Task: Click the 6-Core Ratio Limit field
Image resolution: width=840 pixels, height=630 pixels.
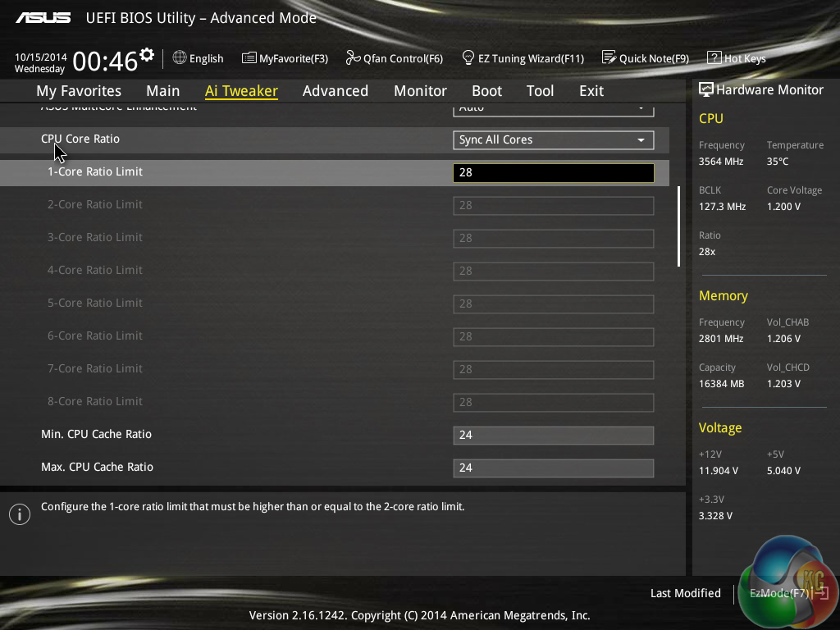Action: pyautogui.click(x=554, y=337)
